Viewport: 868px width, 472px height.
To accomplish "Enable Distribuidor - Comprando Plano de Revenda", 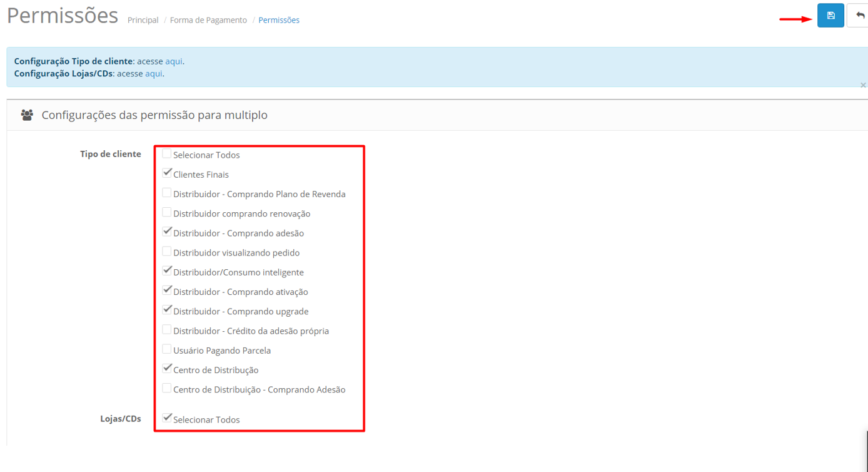I will 167,193.
